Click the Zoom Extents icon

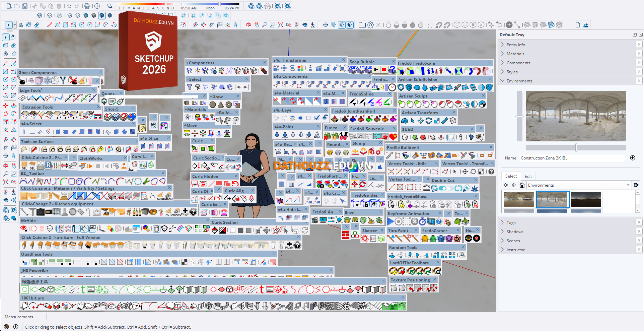(x=280, y=25)
